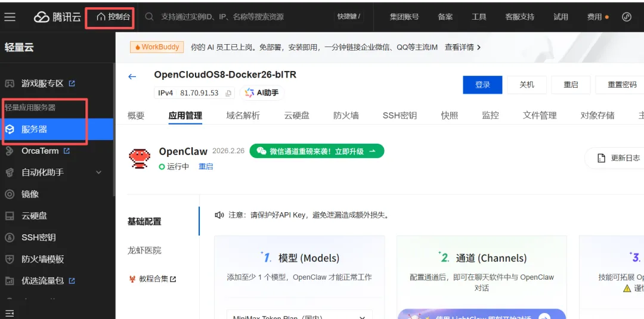Go to 控制台 console home
Screen dimensions: 644x319
[x=113, y=17]
